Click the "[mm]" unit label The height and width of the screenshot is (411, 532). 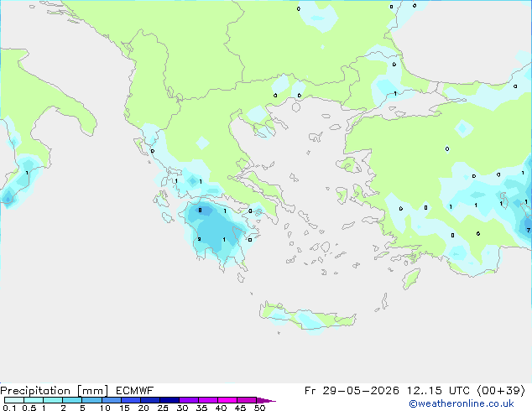(92, 391)
